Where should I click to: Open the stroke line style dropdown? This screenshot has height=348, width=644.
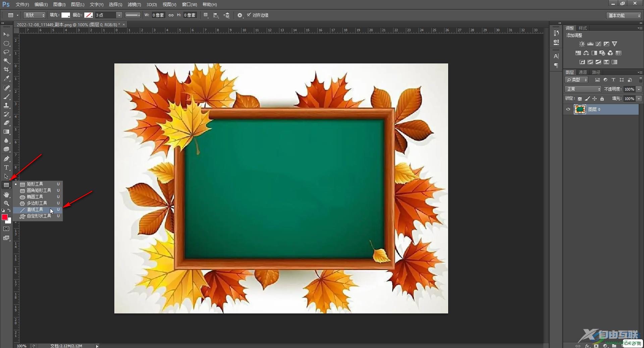[x=133, y=15]
